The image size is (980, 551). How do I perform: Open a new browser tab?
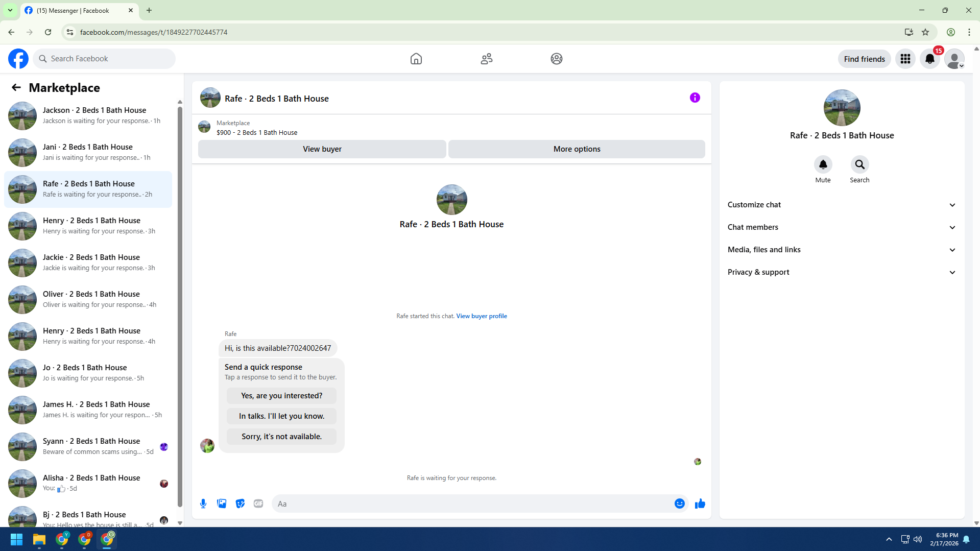[x=149, y=10]
